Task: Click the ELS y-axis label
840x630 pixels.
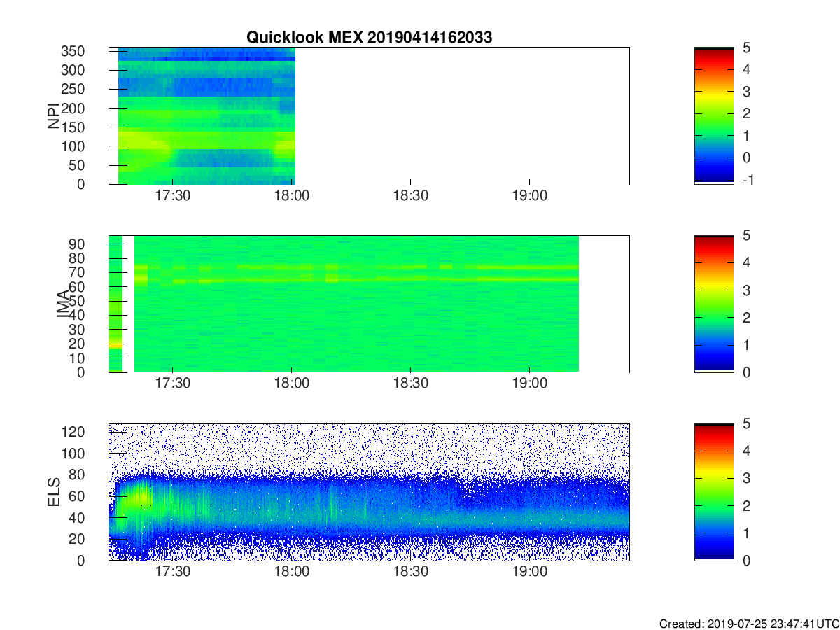Action: 53,492
